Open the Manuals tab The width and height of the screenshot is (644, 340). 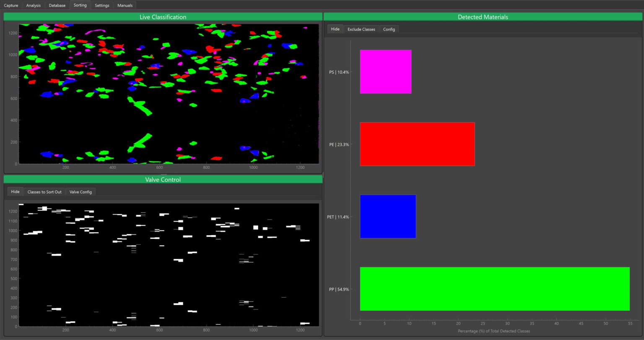[125, 5]
